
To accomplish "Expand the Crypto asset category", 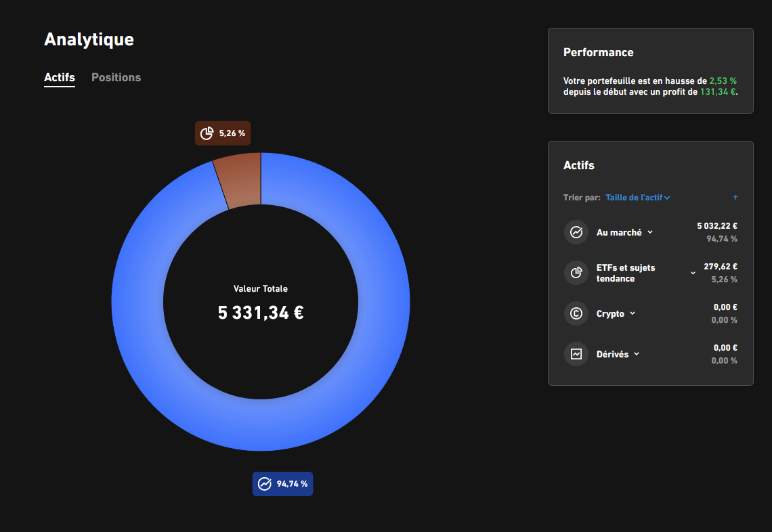I will [616, 313].
